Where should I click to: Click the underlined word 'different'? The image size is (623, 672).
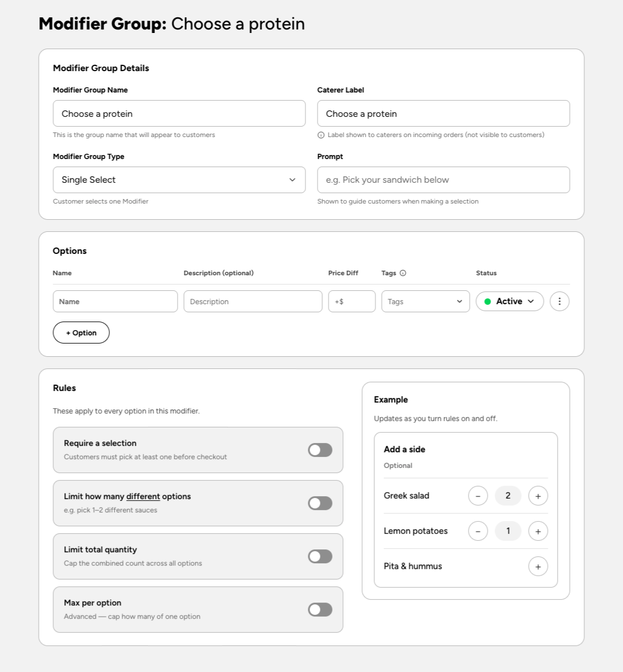click(x=143, y=496)
